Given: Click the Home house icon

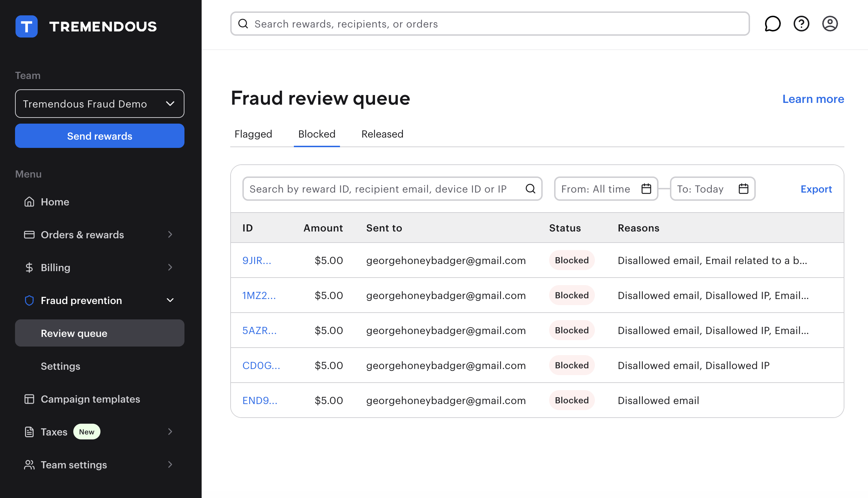Looking at the screenshot, I should pyautogui.click(x=29, y=202).
